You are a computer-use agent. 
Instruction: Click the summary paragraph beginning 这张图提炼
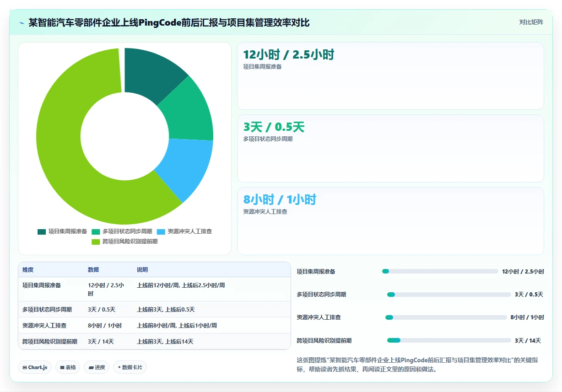[417, 365]
